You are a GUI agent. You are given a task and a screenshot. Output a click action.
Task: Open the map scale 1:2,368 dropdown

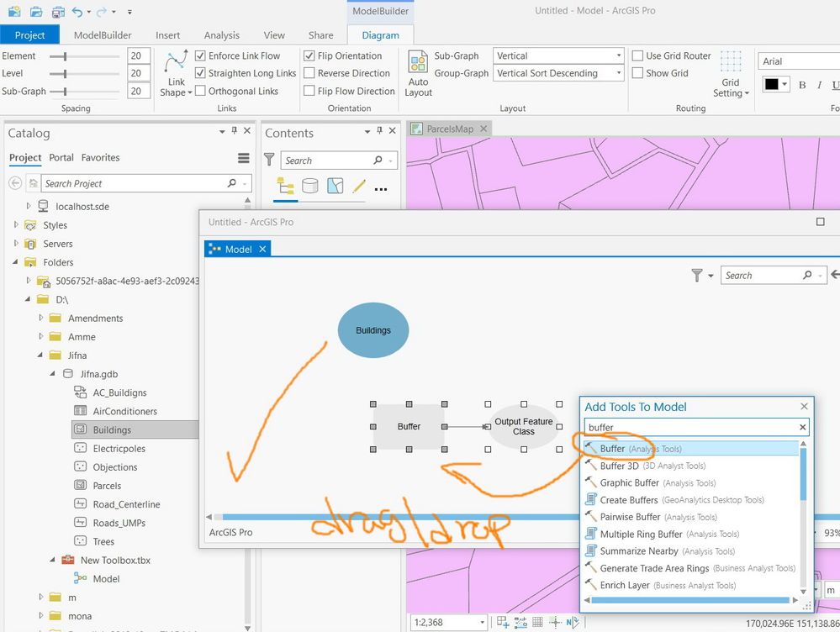(482, 623)
